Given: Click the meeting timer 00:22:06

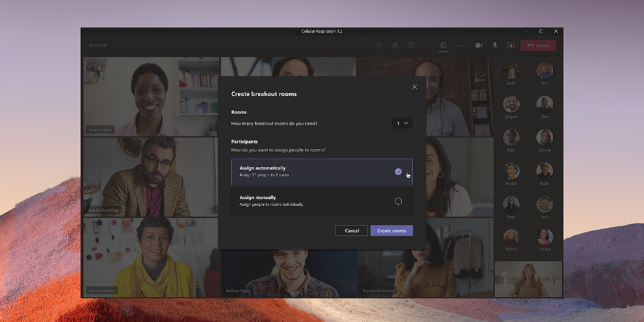Looking at the screenshot, I should (97, 45).
